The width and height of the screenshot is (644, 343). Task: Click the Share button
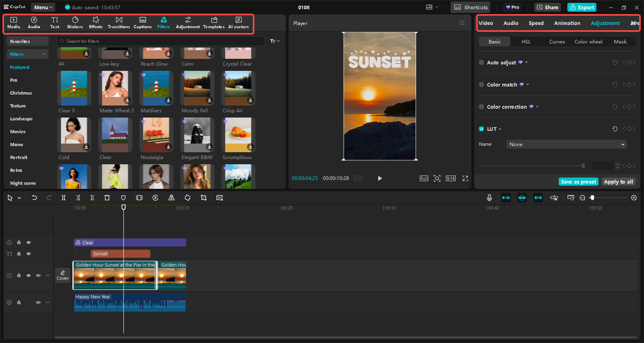[547, 8]
